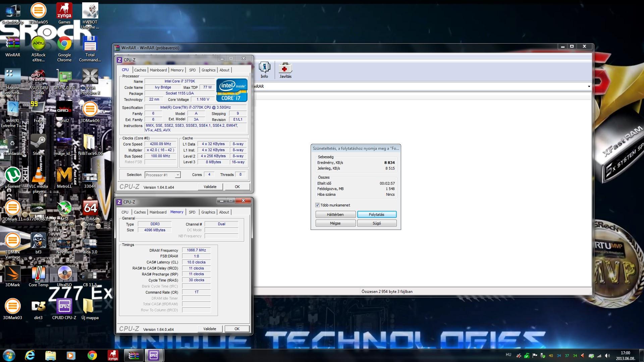Open AIDA64 Extreme desktop icon

pyautogui.click(x=90, y=213)
